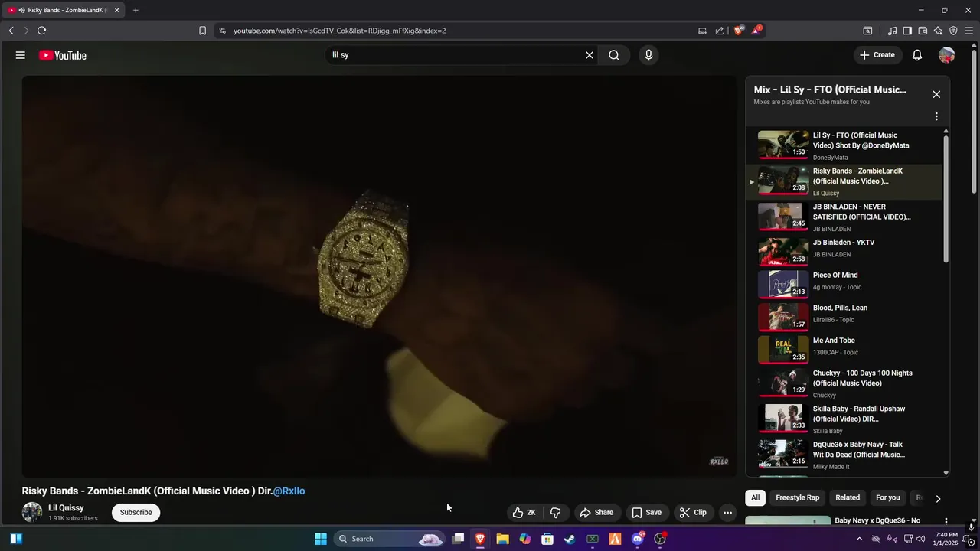Play DgQue36 x Baby Navy Talk Wit Da Dead

844,455
